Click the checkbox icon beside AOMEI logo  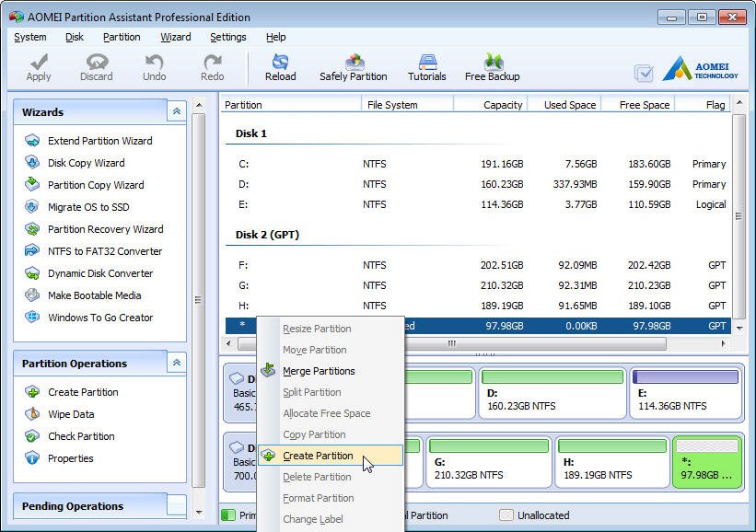coord(644,74)
